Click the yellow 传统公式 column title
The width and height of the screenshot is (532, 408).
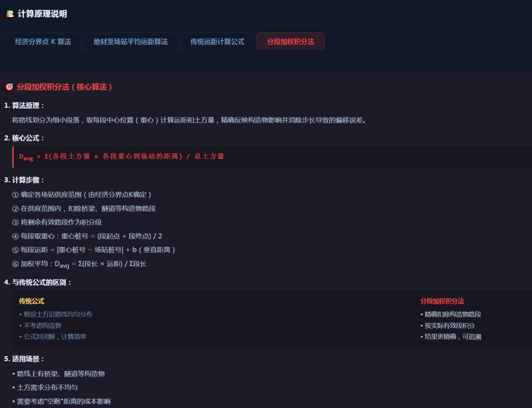pos(32,301)
